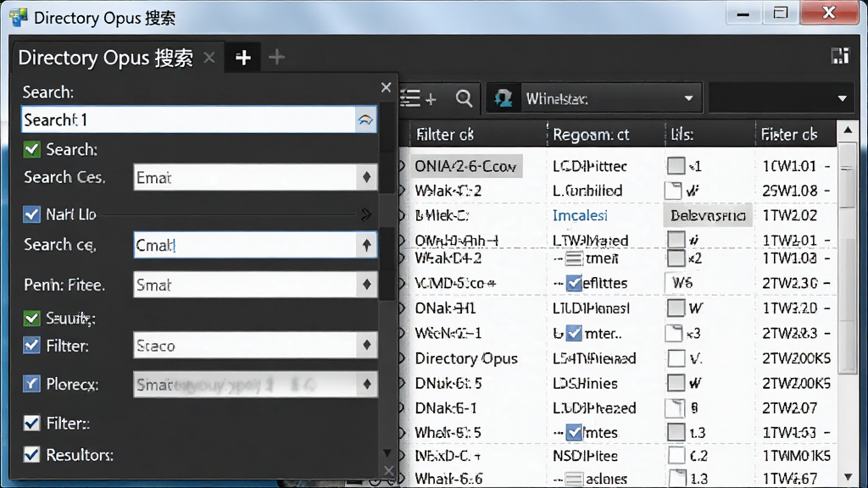
Task: Focus the Search text field
Action: point(188,120)
